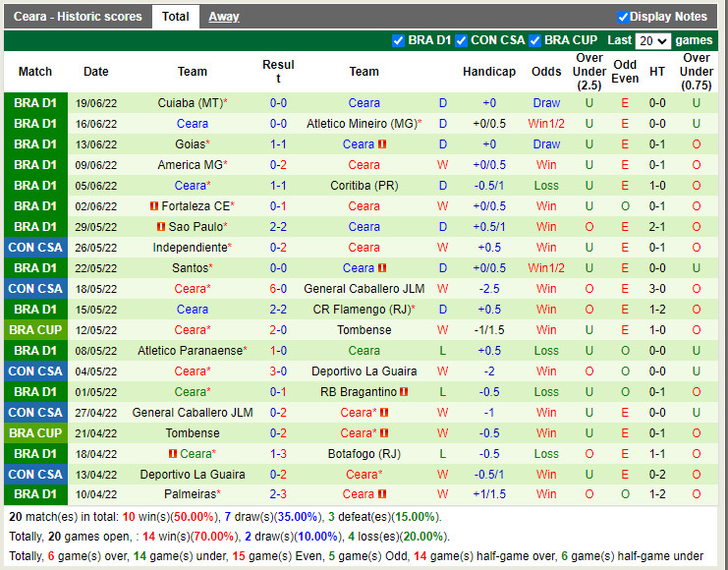Click Santos team name
This screenshot has height=570, width=728.
click(193, 268)
